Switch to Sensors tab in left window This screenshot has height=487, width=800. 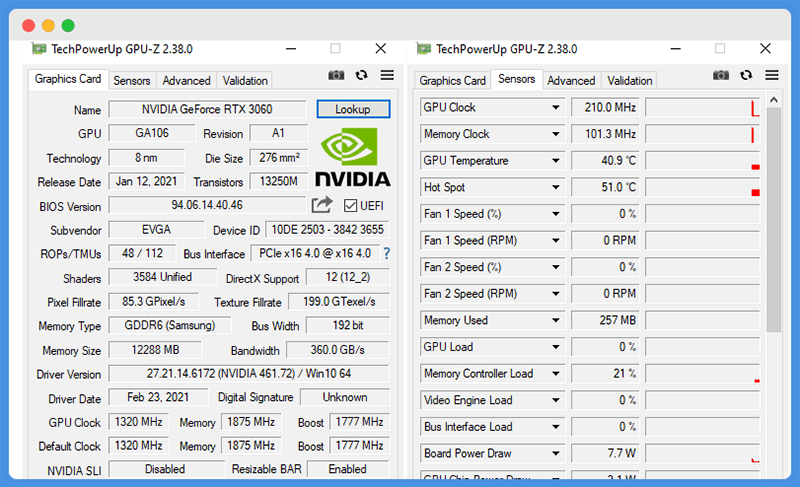click(132, 81)
